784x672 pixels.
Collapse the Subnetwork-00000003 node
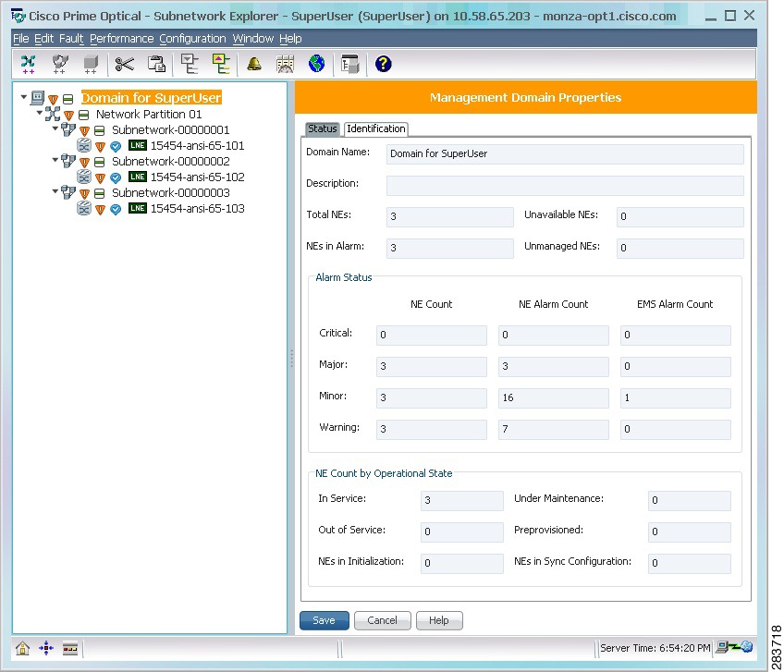[55, 191]
